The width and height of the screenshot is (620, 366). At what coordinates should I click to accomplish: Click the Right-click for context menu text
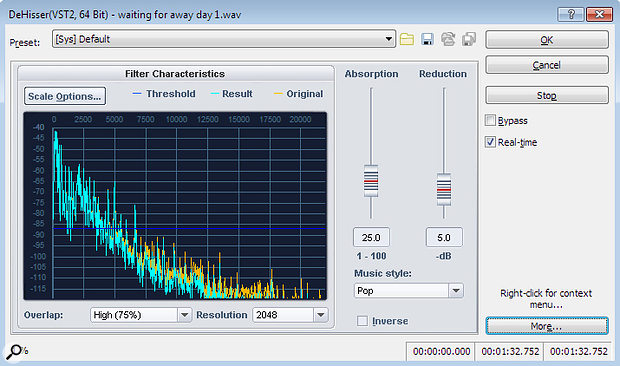pyautogui.click(x=546, y=299)
